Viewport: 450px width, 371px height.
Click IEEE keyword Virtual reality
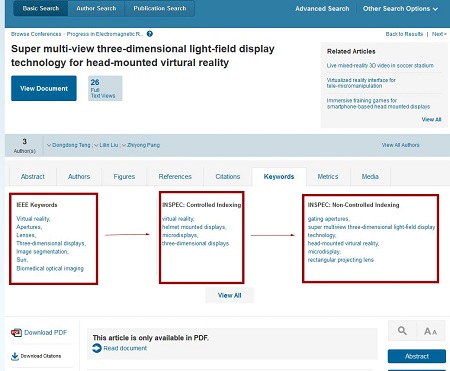(33, 219)
